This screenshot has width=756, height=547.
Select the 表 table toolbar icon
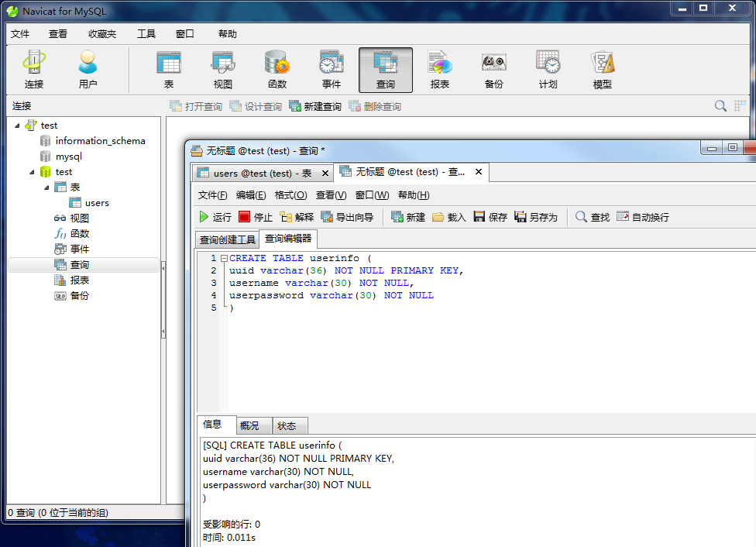pos(169,70)
